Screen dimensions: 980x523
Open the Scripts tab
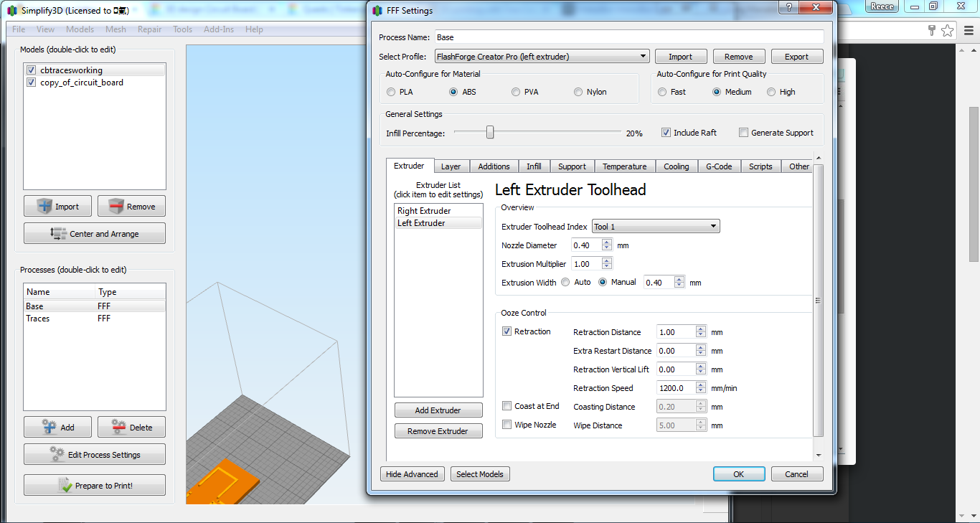click(x=761, y=166)
